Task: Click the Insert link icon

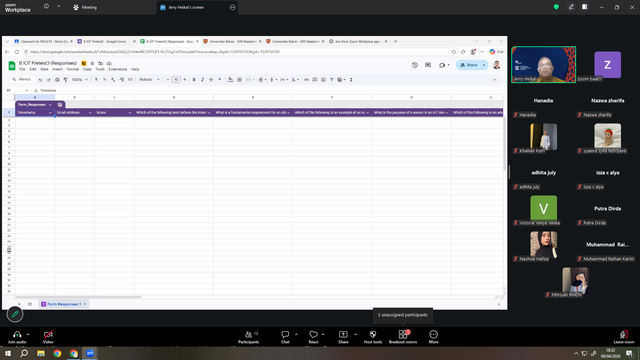Action: [306, 80]
